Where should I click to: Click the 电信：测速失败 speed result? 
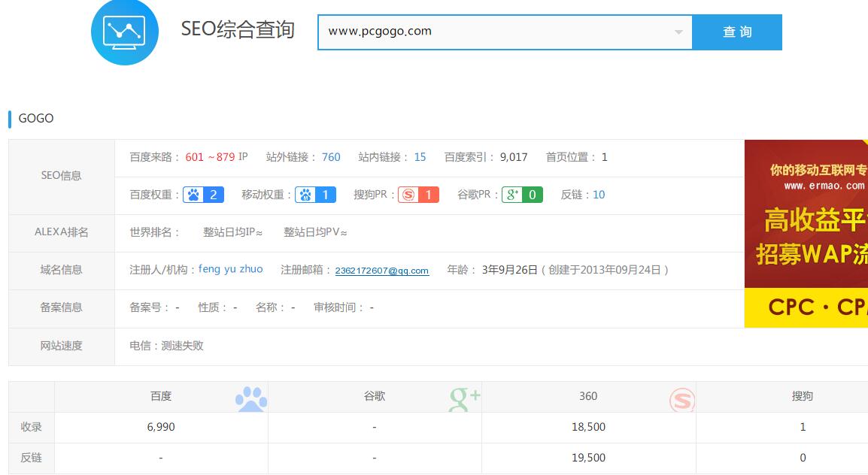[x=167, y=346]
